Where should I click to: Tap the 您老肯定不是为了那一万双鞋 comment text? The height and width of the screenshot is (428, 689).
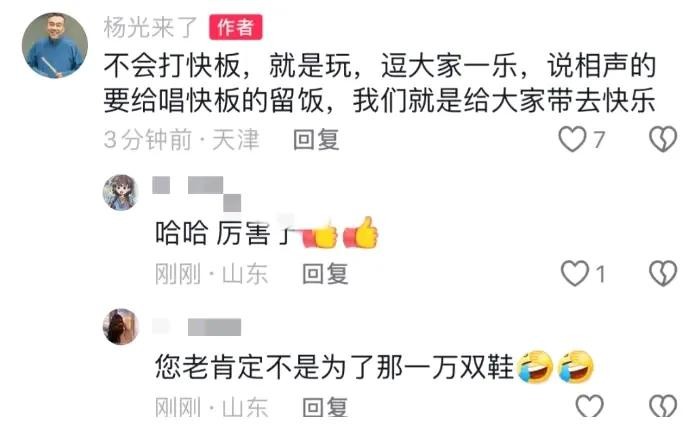[334, 366]
